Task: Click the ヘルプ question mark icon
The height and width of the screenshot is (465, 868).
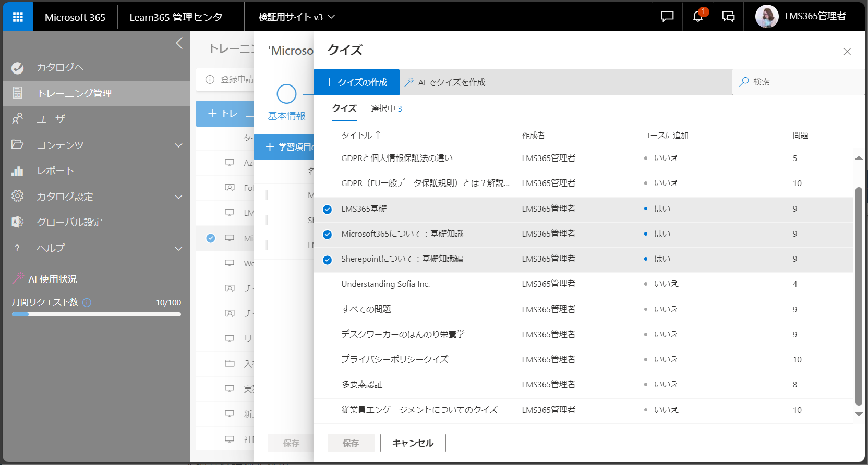Action: [x=17, y=248]
